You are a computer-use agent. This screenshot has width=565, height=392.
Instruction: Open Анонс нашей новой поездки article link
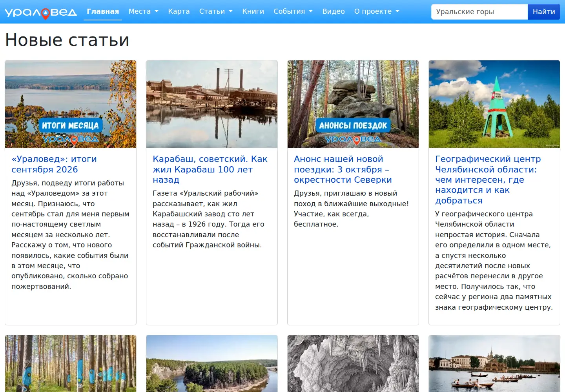click(343, 169)
